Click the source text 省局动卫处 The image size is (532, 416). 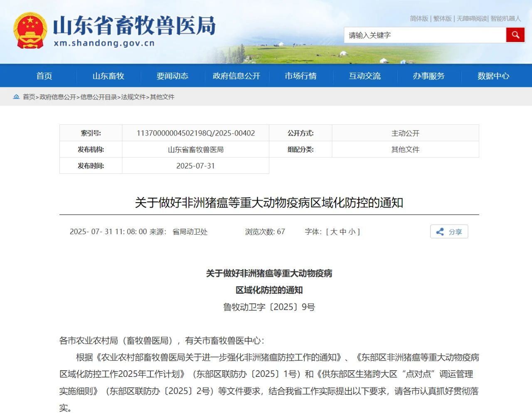click(190, 232)
